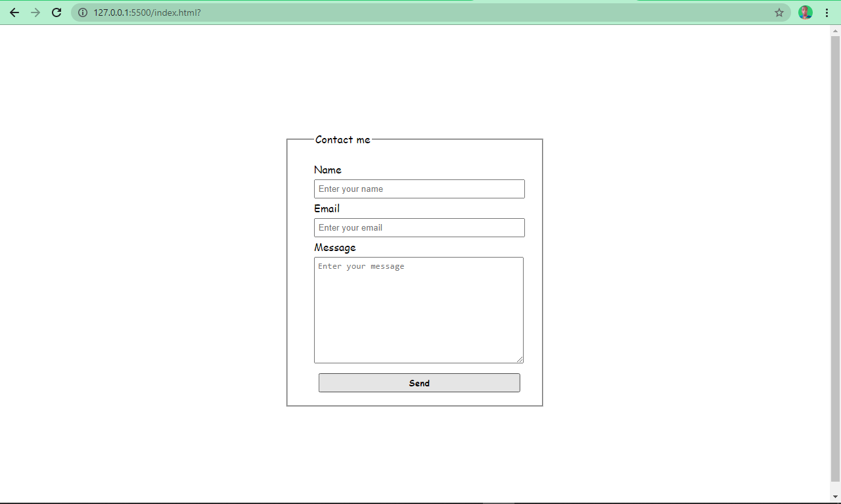
Task: Click the scrollbar up arrow
Action: click(835, 30)
